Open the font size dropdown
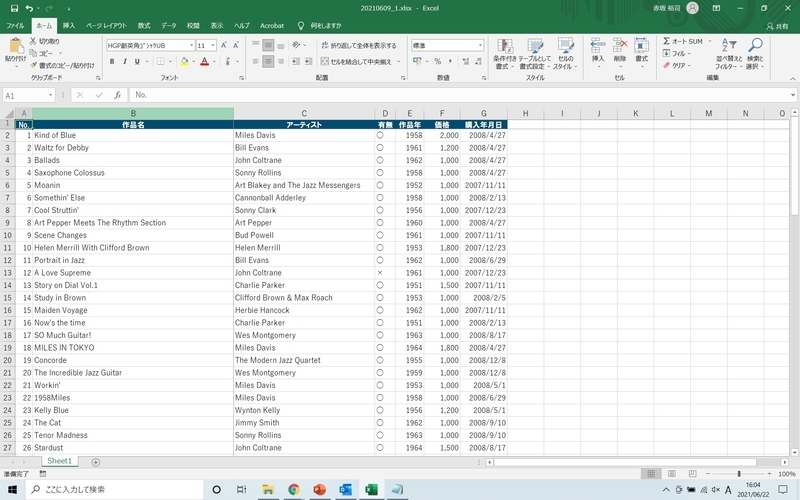Image resolution: width=800 pixels, height=500 pixels. click(x=213, y=45)
